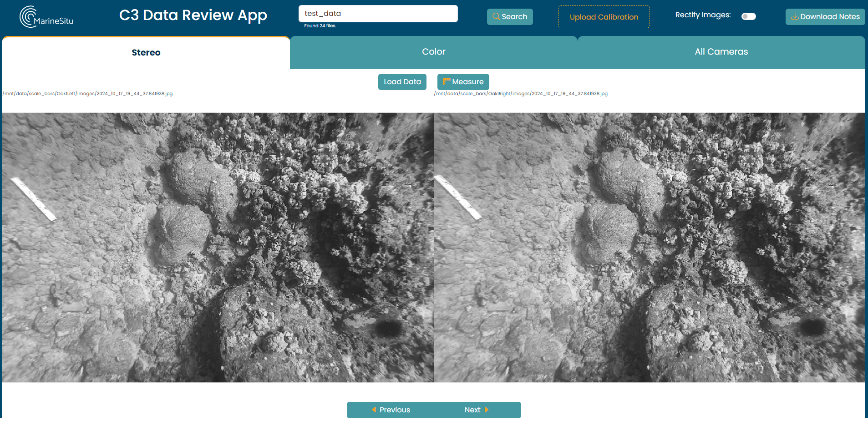The width and height of the screenshot is (868, 421).
Task: Download notes via the download icon button
Action: [825, 17]
